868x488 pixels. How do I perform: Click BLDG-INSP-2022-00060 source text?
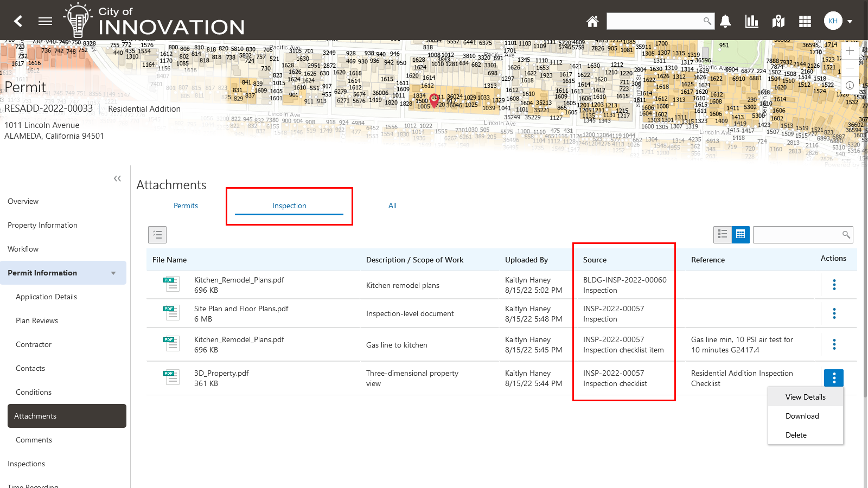tap(625, 280)
